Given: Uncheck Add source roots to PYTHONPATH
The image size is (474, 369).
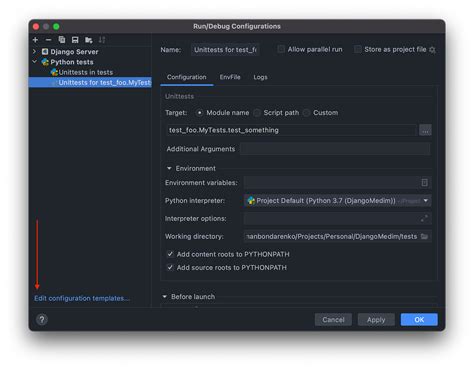Looking at the screenshot, I should click(x=170, y=268).
